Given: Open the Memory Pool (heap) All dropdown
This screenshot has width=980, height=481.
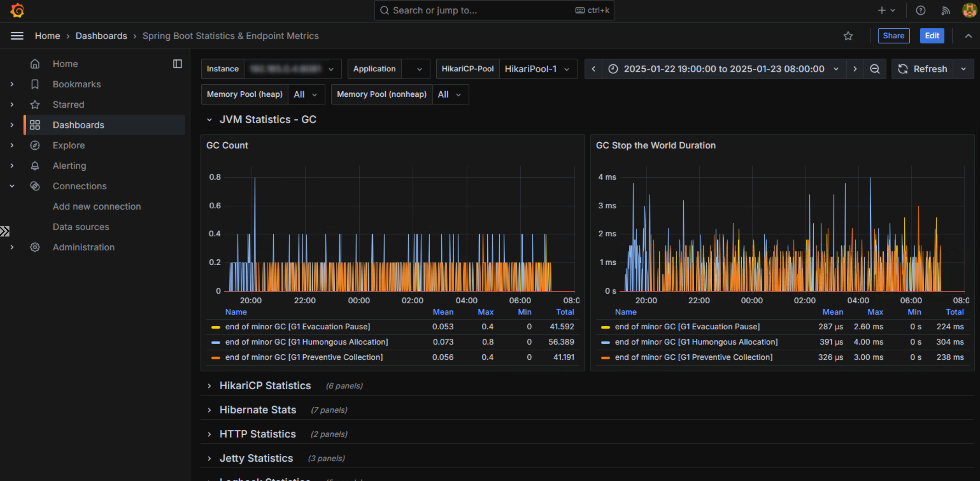Looking at the screenshot, I should pos(305,94).
